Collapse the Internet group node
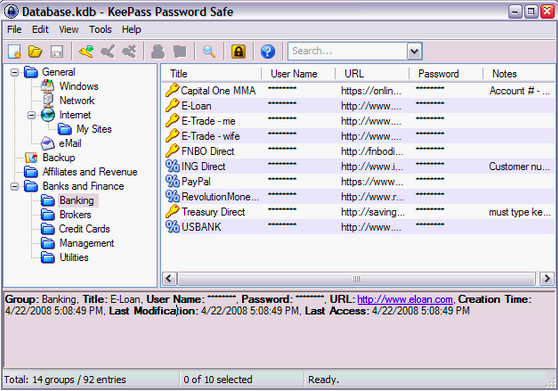558x391 pixels. [x=31, y=115]
